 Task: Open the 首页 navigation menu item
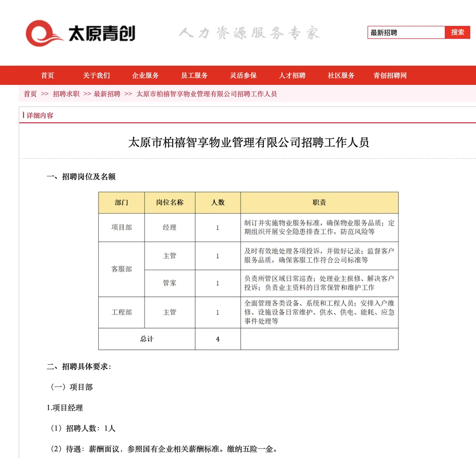click(x=47, y=75)
